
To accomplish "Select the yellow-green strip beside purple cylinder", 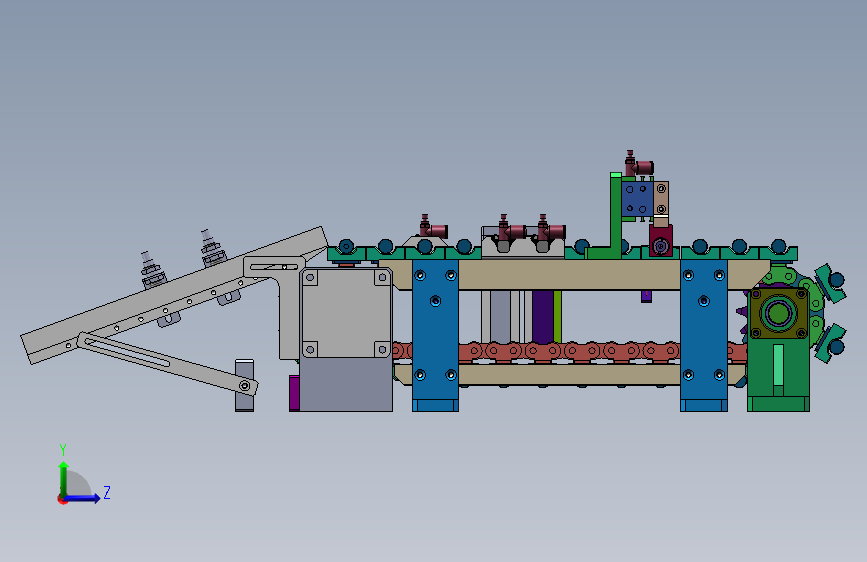I will 557,316.
